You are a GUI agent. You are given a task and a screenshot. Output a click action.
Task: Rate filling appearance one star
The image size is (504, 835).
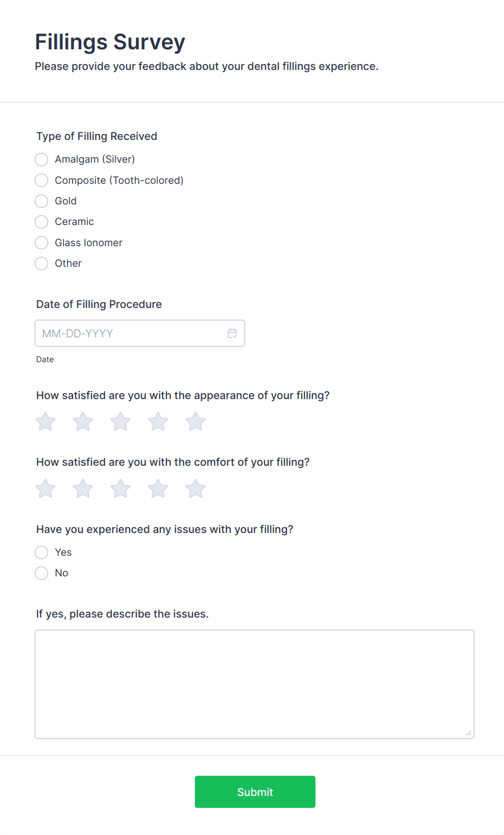pyautogui.click(x=46, y=421)
